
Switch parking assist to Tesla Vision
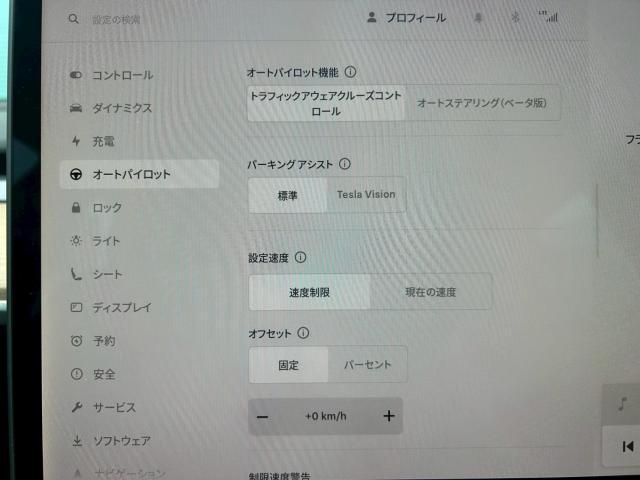click(366, 195)
